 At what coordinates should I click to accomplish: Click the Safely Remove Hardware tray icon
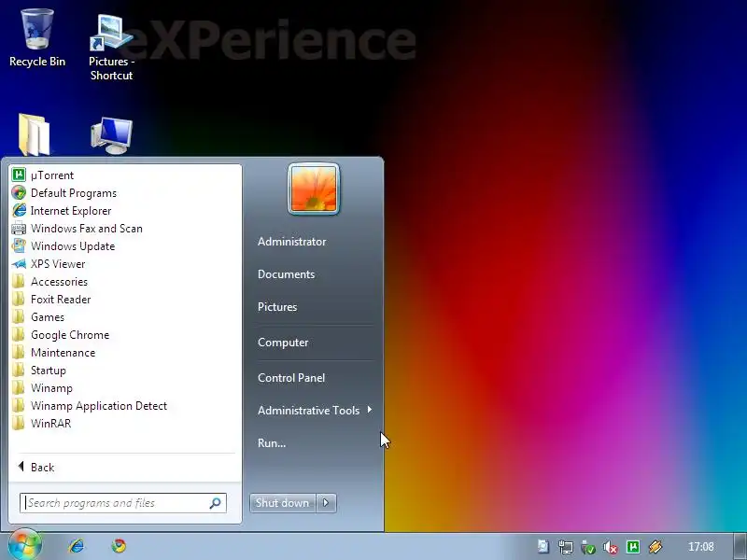coord(588,547)
